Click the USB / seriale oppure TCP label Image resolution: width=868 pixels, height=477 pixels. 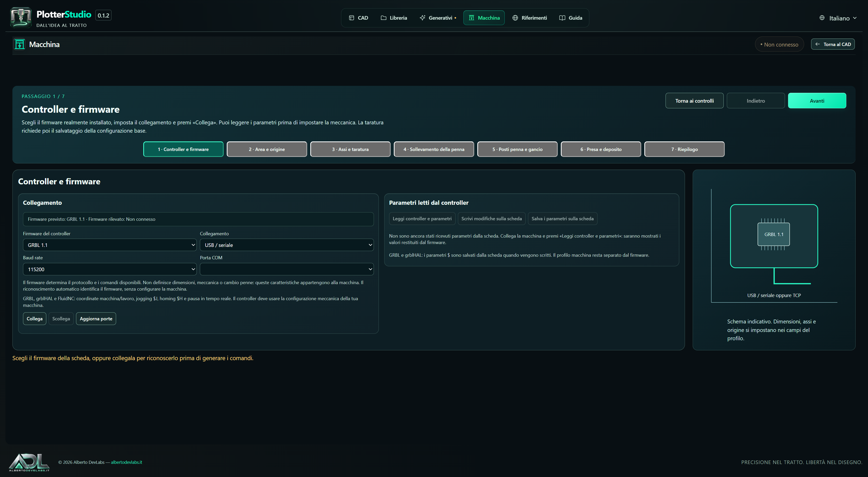pos(774,296)
